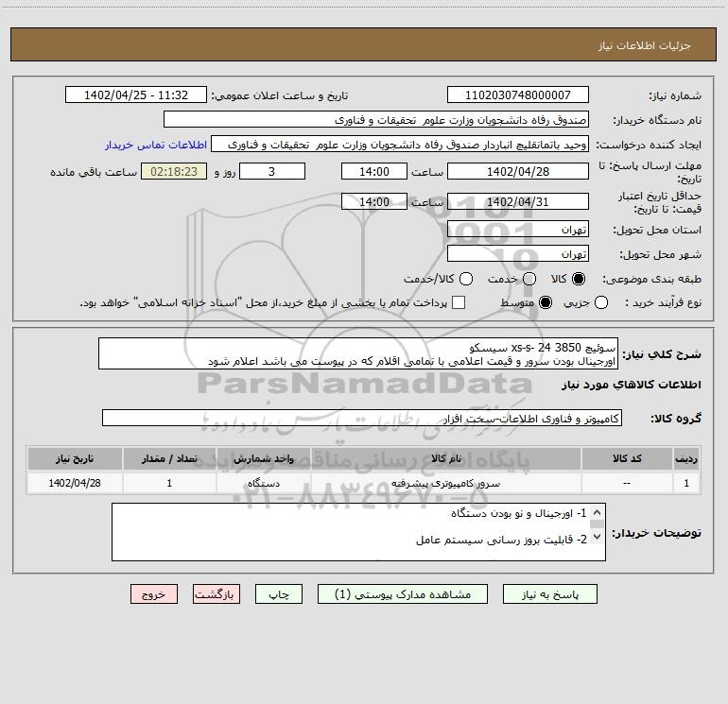Click the buyer organization name field

point(376,119)
